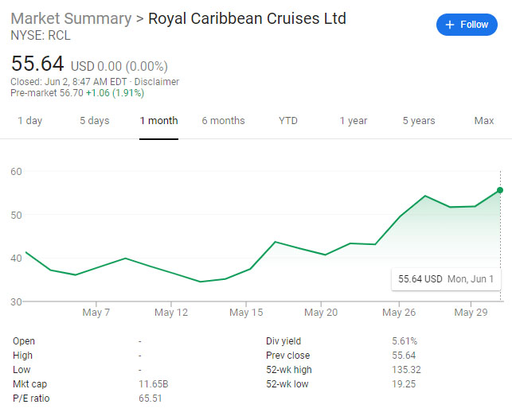Open the Disclaimer link
512x420 pixels.
pos(157,81)
